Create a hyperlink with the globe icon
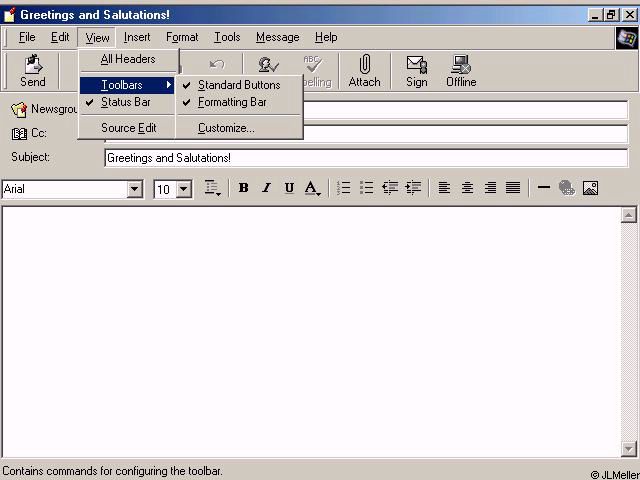This screenshot has width=640, height=480. point(567,188)
